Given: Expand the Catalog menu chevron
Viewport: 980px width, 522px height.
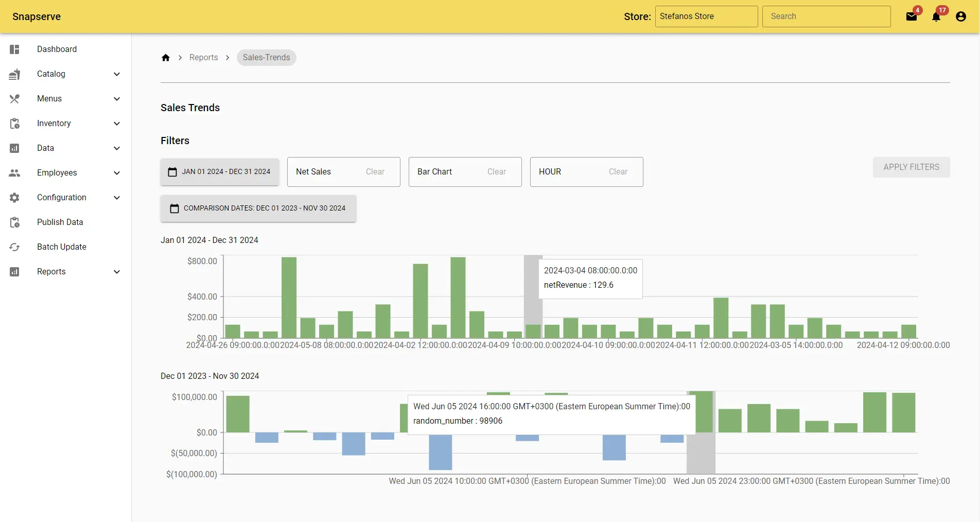Looking at the screenshot, I should pyautogui.click(x=117, y=74).
